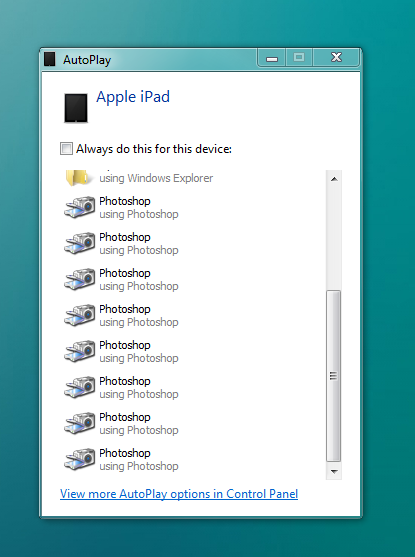Select the sixth Photoshop option text
Image resolution: width=415 pixels, height=557 pixels.
click(139, 387)
